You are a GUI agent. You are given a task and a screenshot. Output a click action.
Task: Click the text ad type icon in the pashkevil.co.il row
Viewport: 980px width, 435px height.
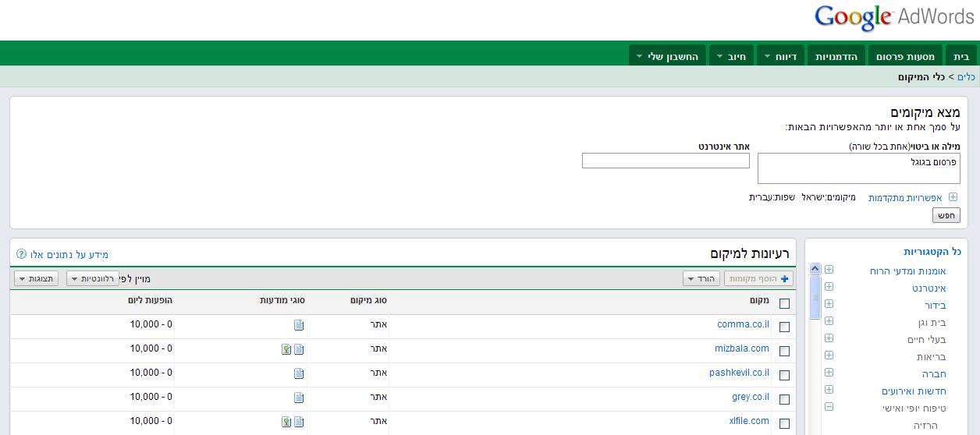pyautogui.click(x=299, y=373)
